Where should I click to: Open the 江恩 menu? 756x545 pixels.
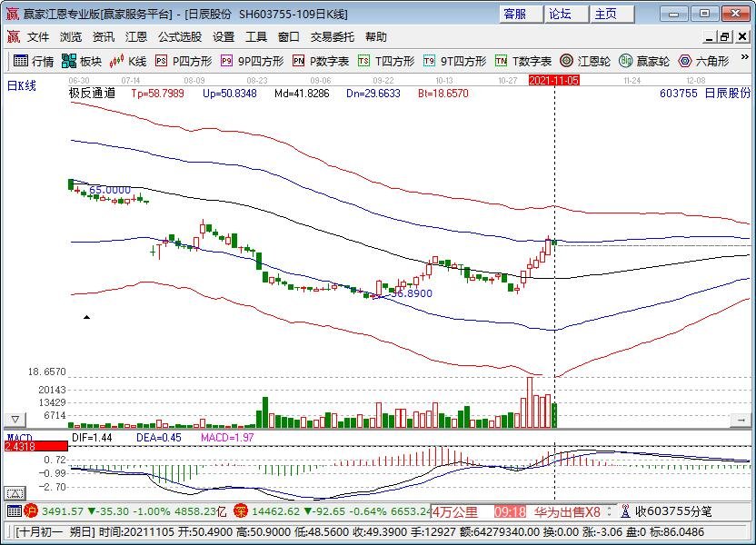pyautogui.click(x=136, y=37)
